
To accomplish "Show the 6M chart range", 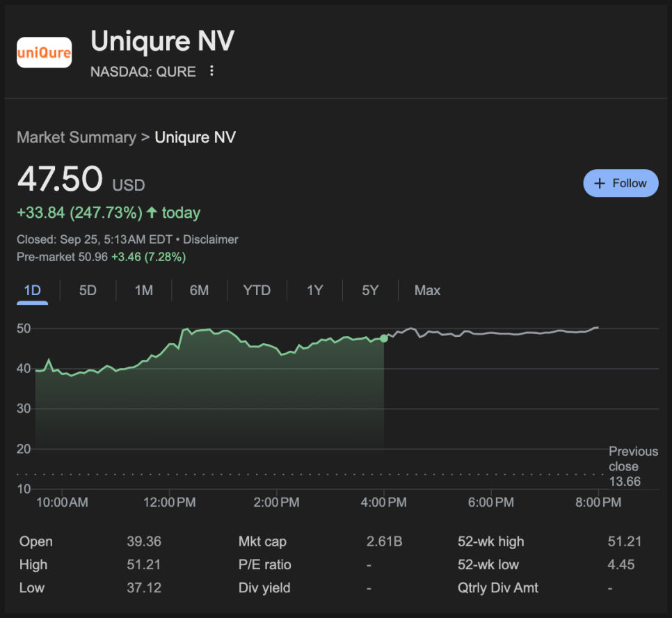I will click(199, 290).
